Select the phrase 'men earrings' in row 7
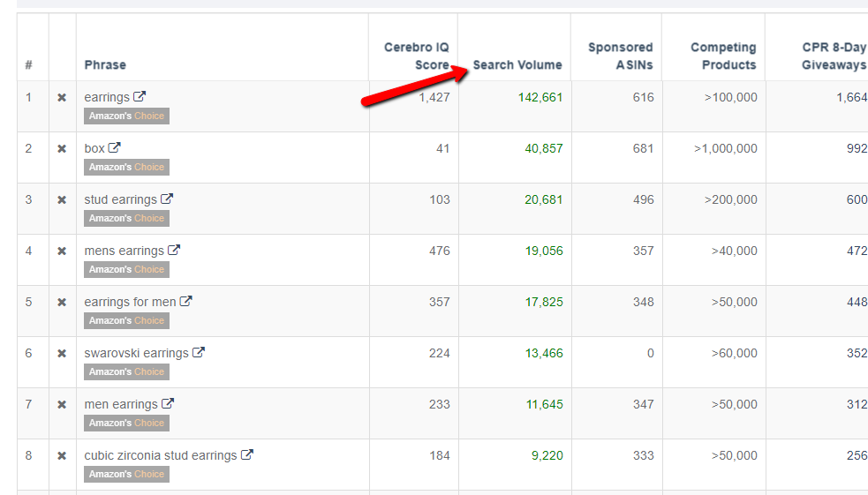 (x=121, y=404)
